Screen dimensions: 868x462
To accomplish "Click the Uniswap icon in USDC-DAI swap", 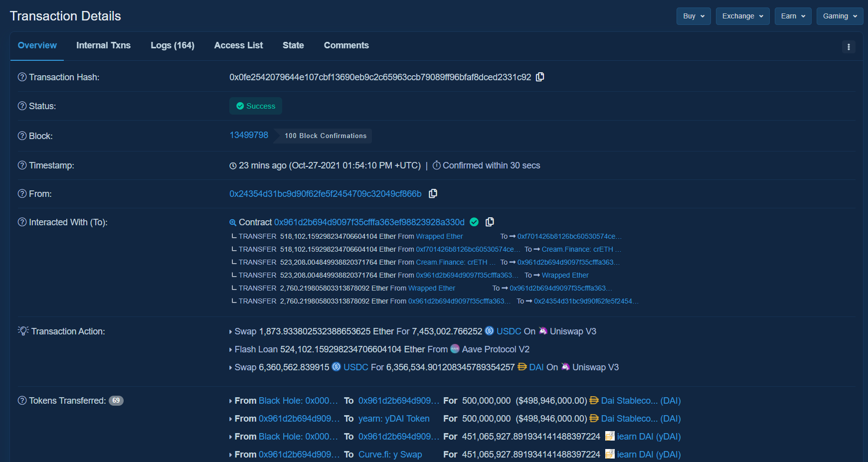I will (x=565, y=367).
